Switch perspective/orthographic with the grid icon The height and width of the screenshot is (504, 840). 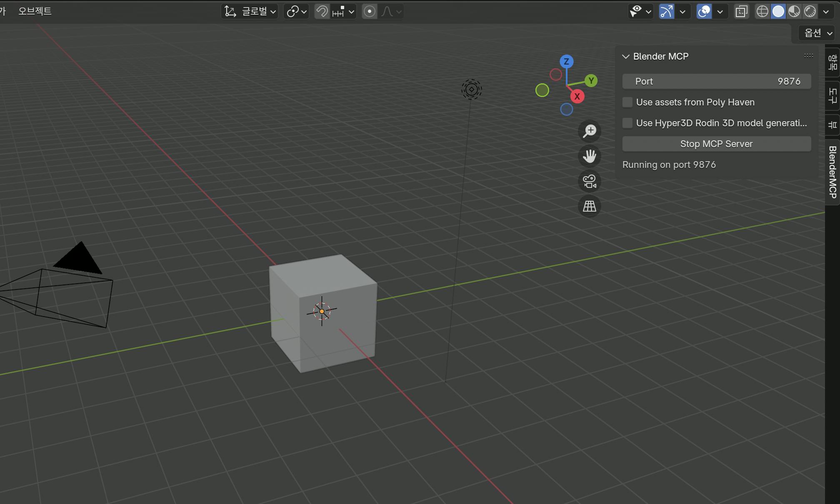pos(590,206)
